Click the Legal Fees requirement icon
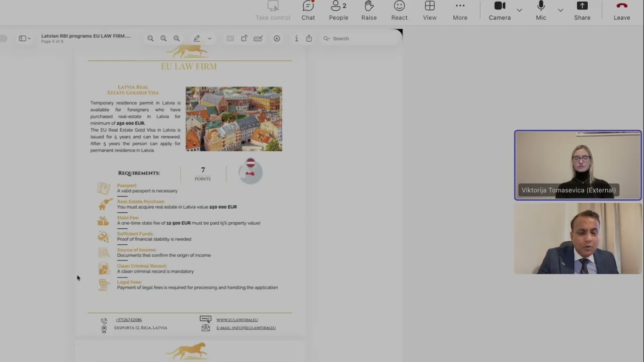This screenshot has width=644, height=362. pyautogui.click(x=104, y=285)
